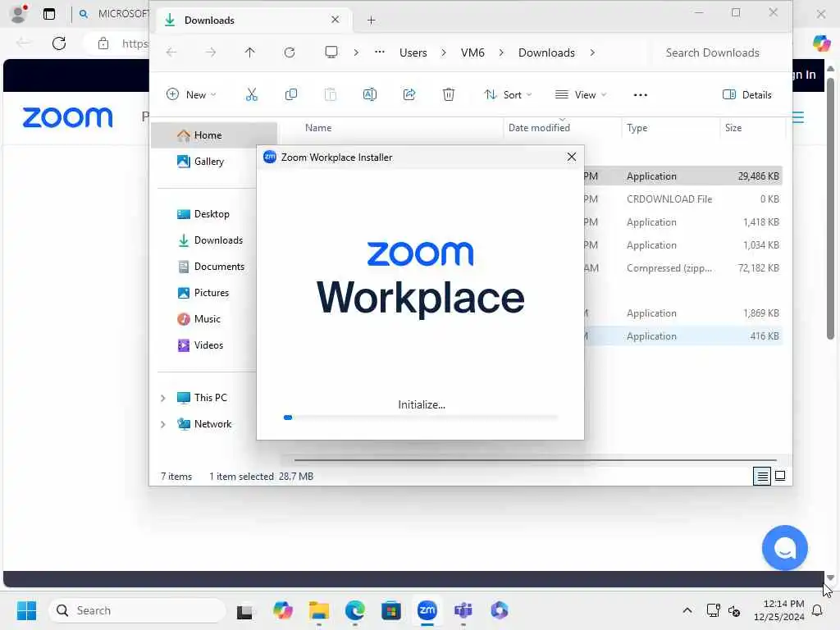Open Videos in the navigation pane

[208, 345]
